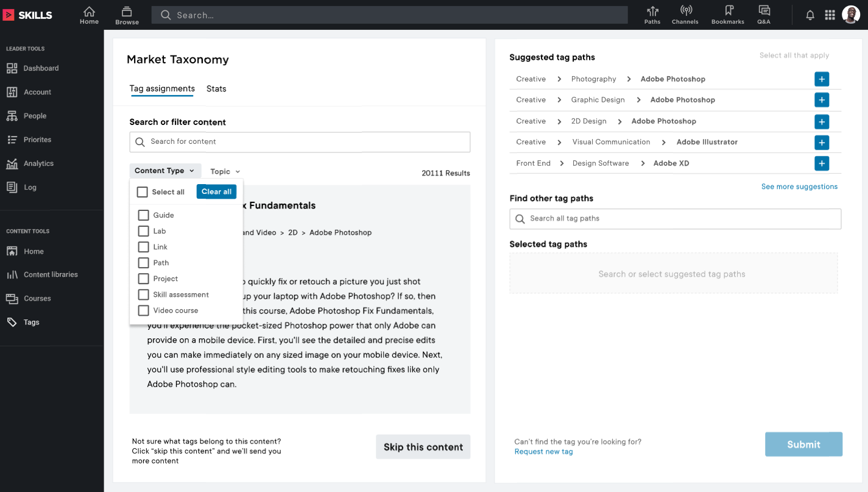Switch to Tag assignments tab
Image resolution: width=868 pixels, height=492 pixels.
(162, 89)
